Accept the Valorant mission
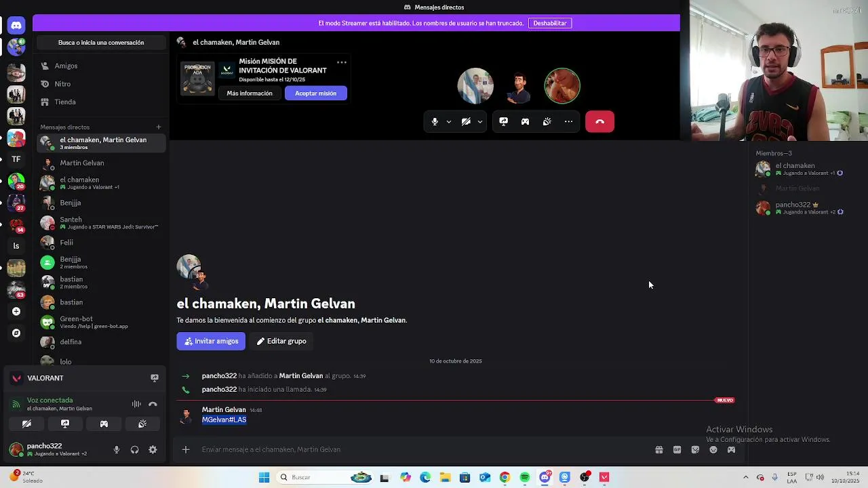Viewport: 868px width, 488px height. coord(315,94)
